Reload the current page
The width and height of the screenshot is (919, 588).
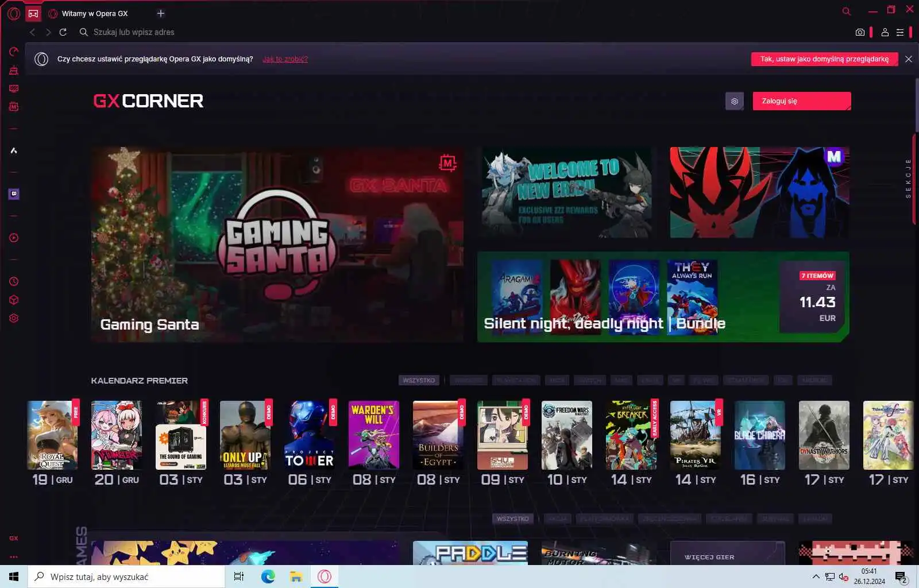[63, 32]
